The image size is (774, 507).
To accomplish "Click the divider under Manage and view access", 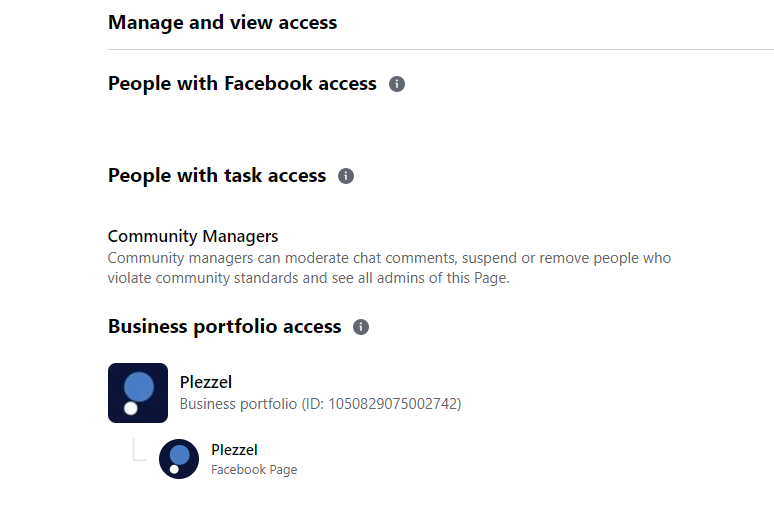I will [441, 49].
